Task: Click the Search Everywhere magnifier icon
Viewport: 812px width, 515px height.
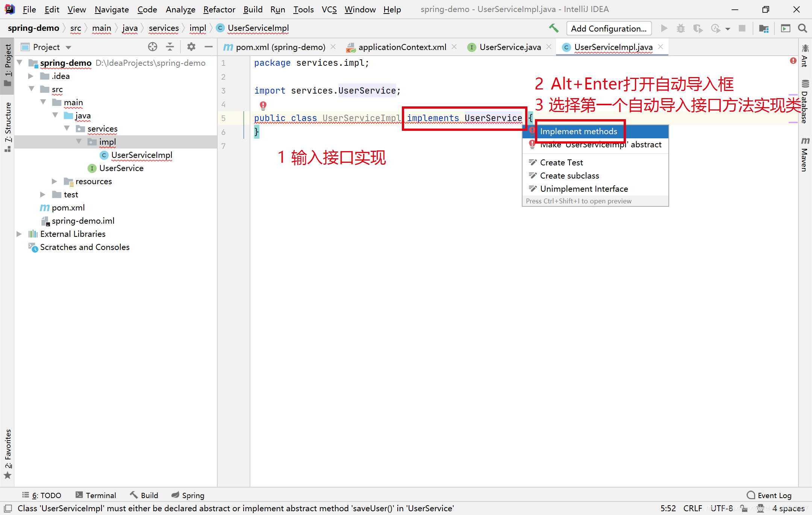Action: click(x=802, y=28)
